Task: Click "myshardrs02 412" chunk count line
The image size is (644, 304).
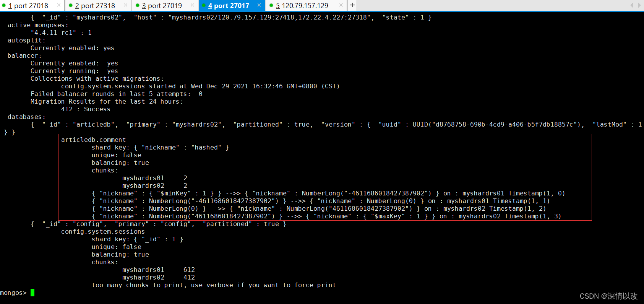Action: click(x=158, y=278)
